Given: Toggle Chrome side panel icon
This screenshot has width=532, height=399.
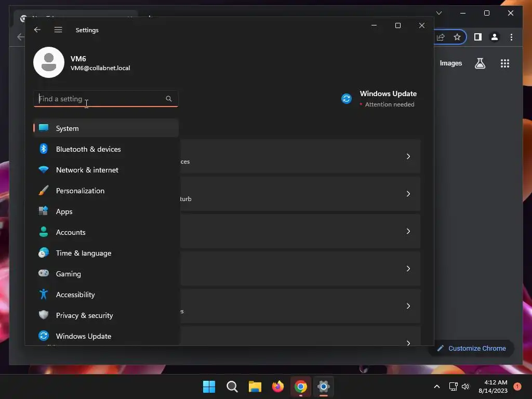Looking at the screenshot, I should coord(478,37).
